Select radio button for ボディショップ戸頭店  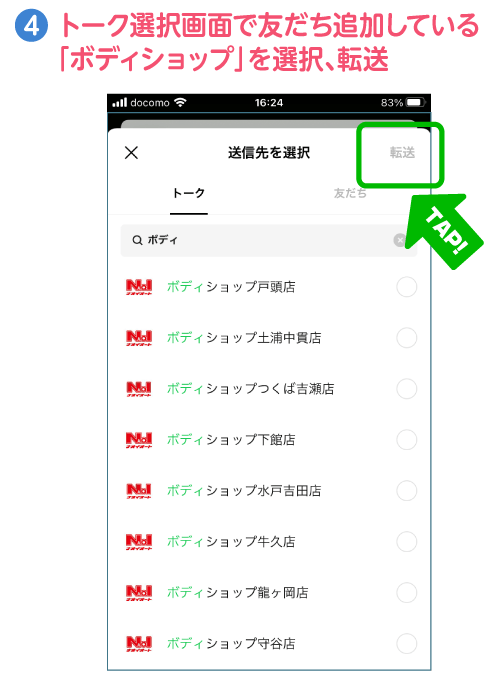click(x=407, y=287)
